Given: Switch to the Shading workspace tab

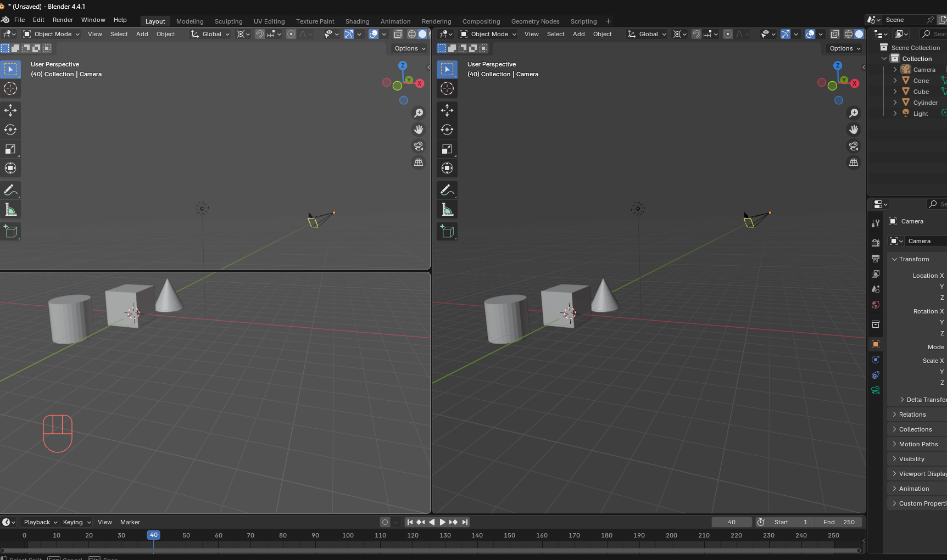Looking at the screenshot, I should point(357,21).
